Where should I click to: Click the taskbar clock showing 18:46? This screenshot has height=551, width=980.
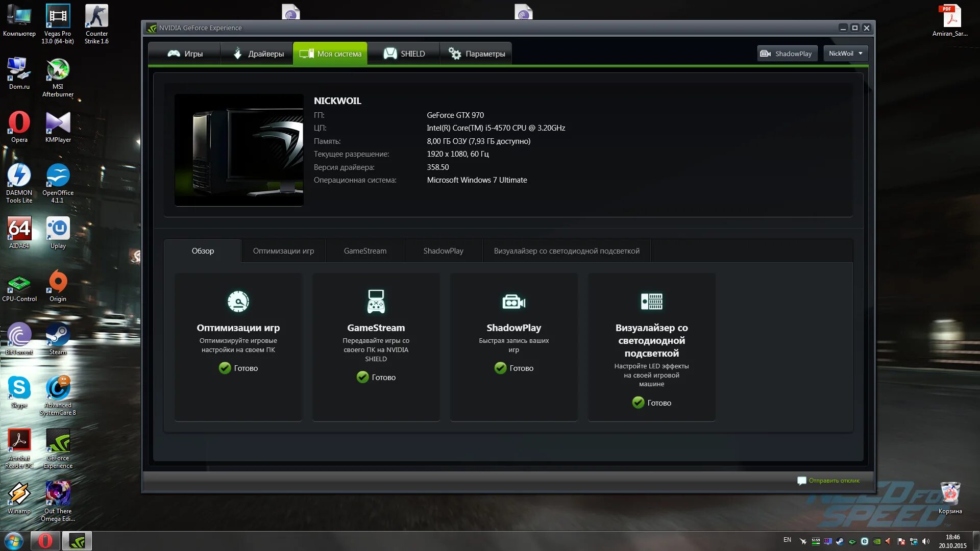point(952,541)
